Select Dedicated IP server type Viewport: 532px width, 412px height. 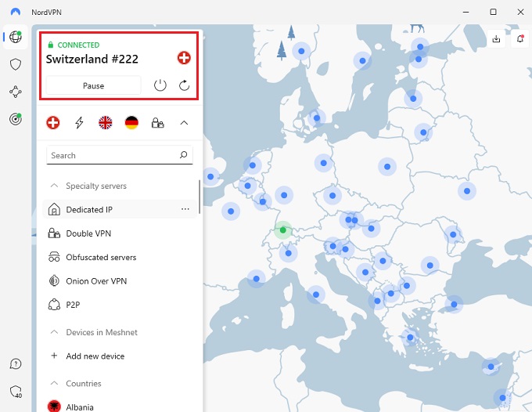click(x=120, y=209)
